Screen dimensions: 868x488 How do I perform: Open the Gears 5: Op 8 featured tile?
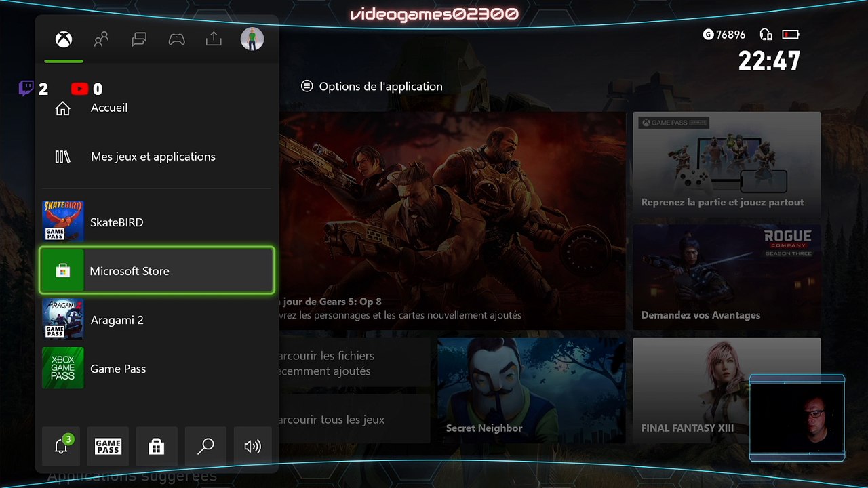[x=452, y=220]
